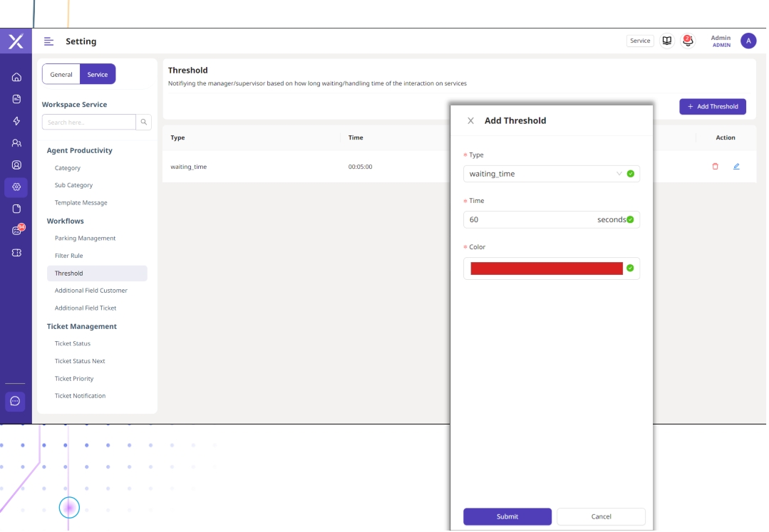Image resolution: width=769 pixels, height=532 pixels.
Task: Delete the waiting_time threshold row
Action: [x=715, y=167]
